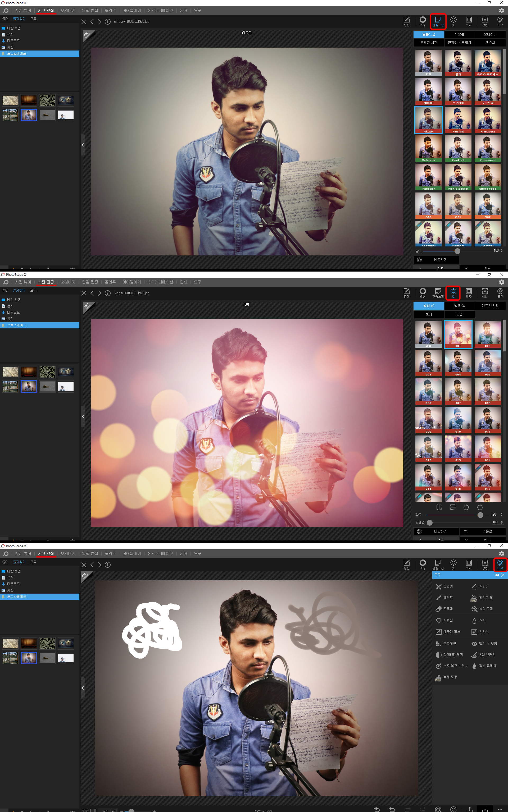Click the 스케일 slider handle
The image size is (508, 812).
pos(430,522)
